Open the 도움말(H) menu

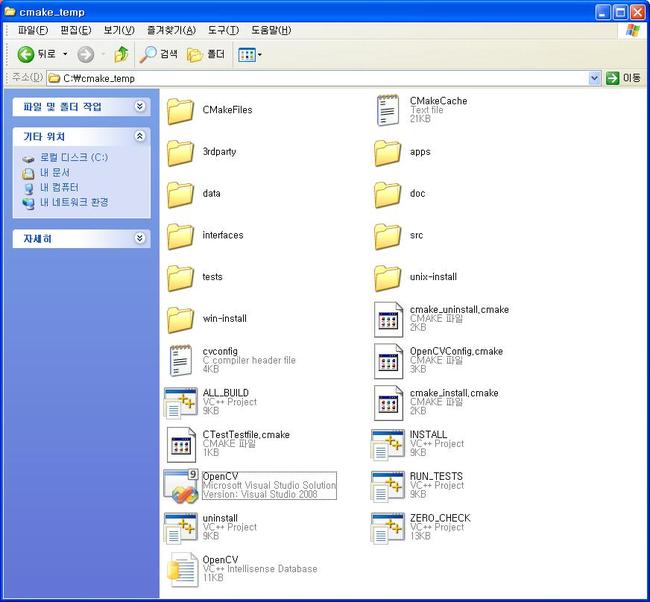[x=271, y=30]
